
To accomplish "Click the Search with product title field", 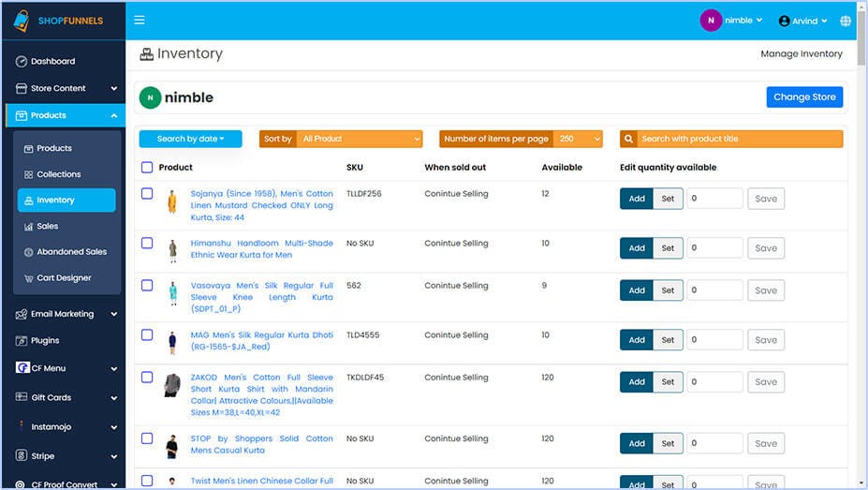I will (740, 139).
